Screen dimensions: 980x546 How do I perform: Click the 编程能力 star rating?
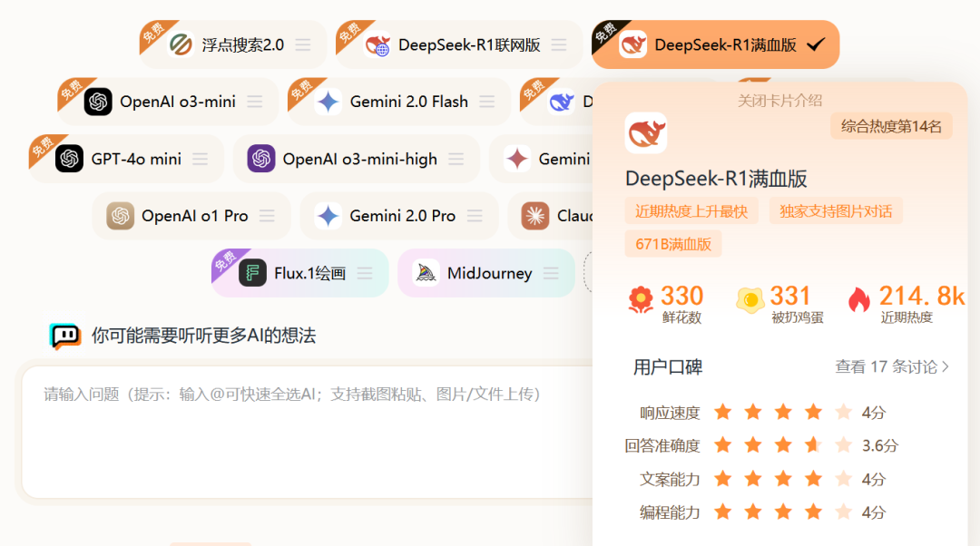[783, 512]
